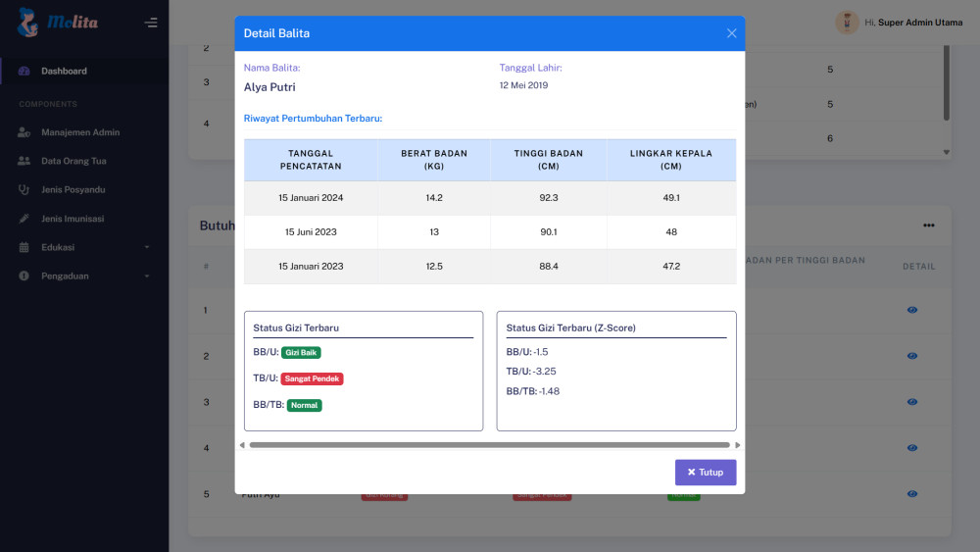Click the Jenis Imunisasi syringe icon
Image resolution: width=980 pixels, height=552 pixels.
point(24,219)
